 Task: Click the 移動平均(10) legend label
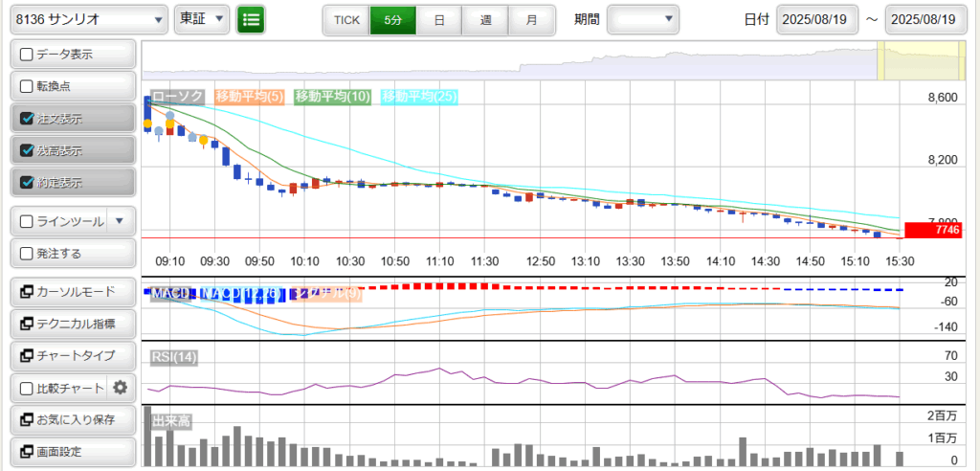pyautogui.click(x=332, y=97)
